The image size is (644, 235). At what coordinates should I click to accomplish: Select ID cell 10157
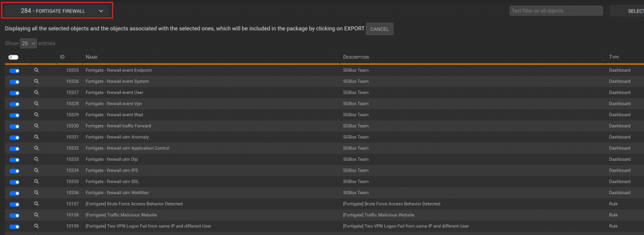73,204
